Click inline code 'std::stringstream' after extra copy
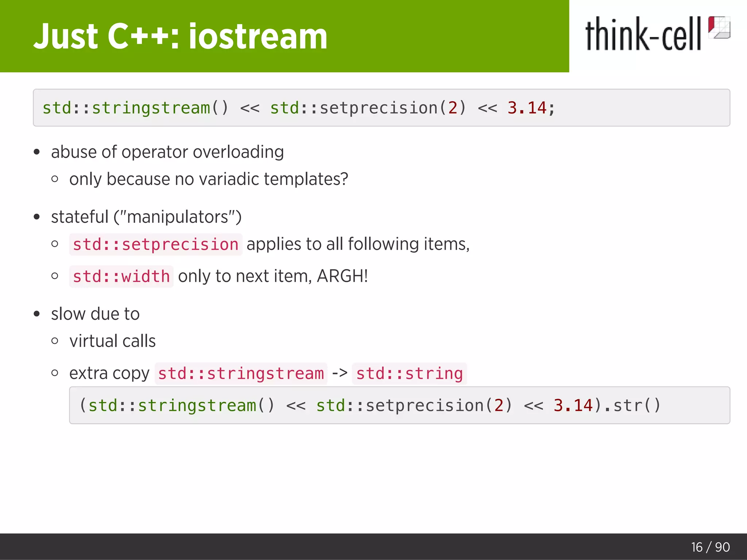Screen dimensions: 747x560 (x=241, y=374)
